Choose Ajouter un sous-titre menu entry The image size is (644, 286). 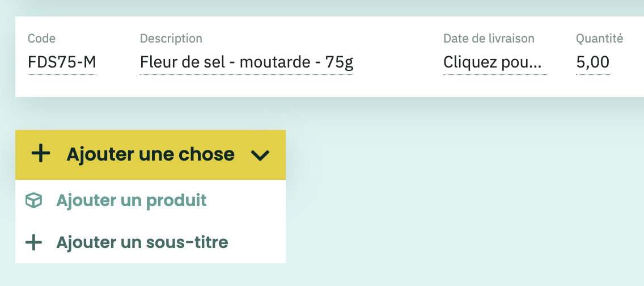pyautogui.click(x=150, y=242)
